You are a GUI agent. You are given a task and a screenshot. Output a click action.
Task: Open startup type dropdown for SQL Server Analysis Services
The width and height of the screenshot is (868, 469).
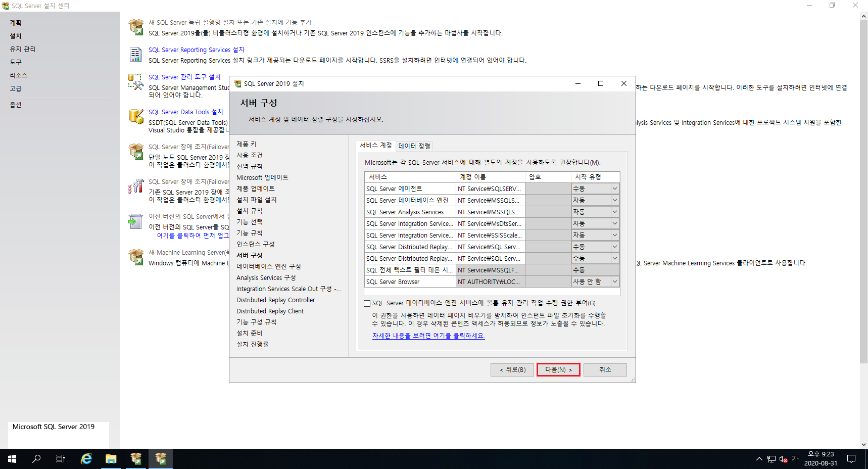(x=615, y=212)
